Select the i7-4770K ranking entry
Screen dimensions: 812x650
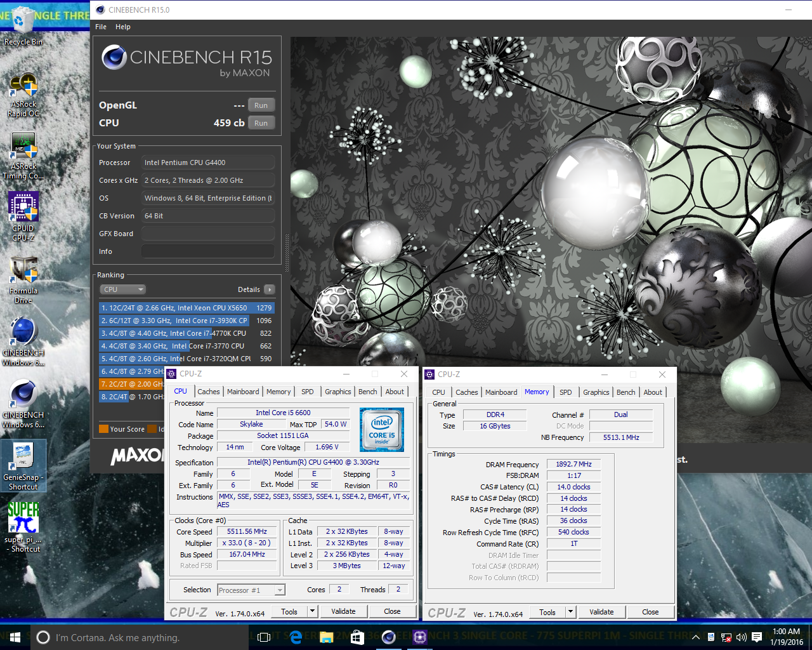click(x=187, y=333)
